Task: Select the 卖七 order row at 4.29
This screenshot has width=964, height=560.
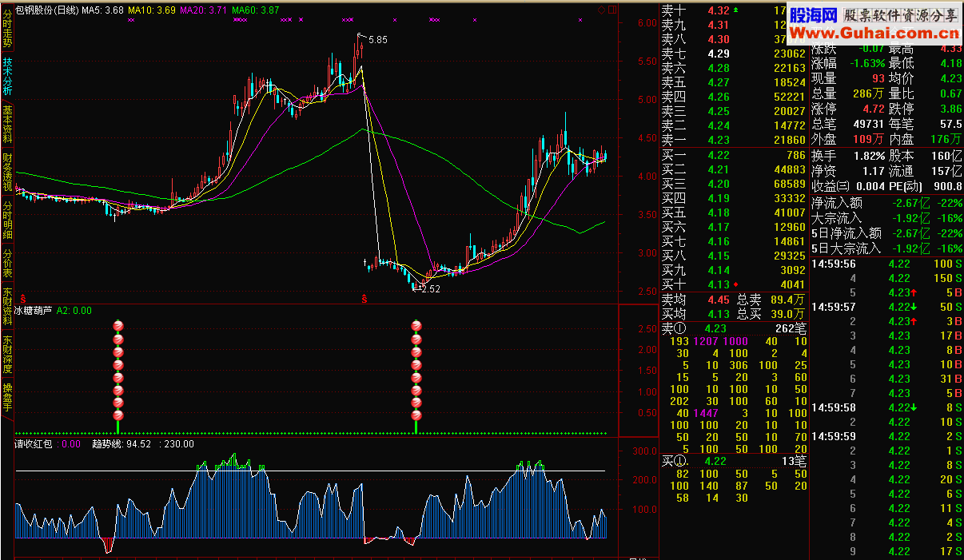Action: [x=734, y=54]
